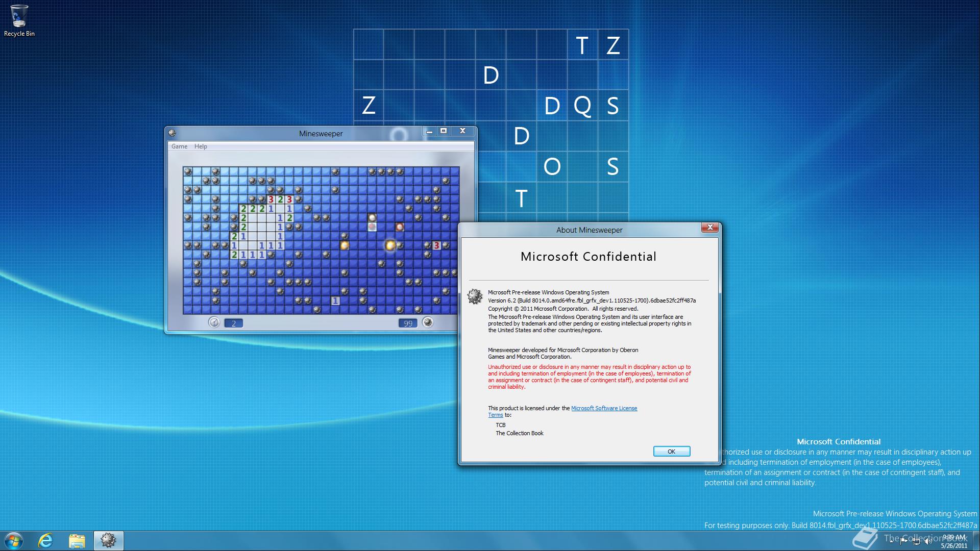Click the mines remaining value 99
This screenshot has height=551, width=980.
[x=408, y=323]
